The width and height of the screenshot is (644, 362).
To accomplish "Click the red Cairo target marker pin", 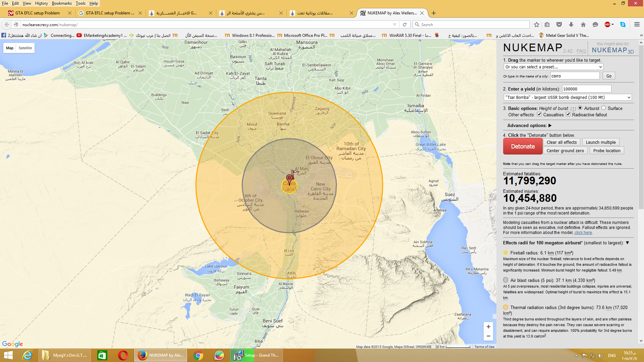I will 289,179.
